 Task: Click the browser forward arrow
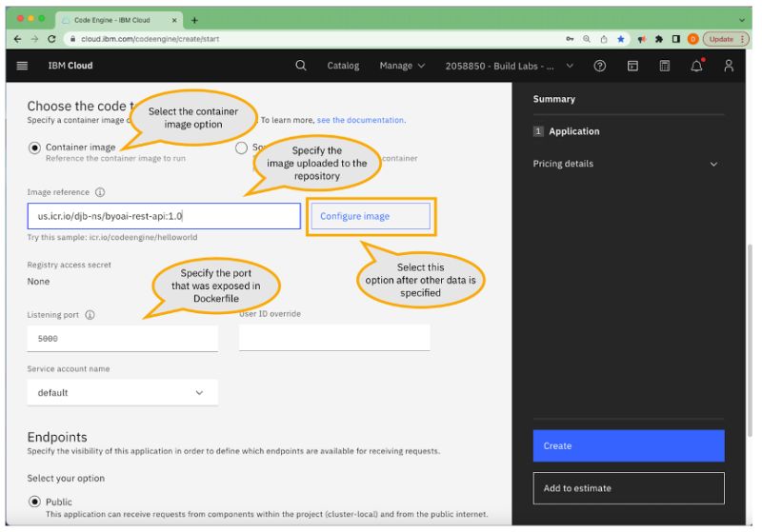coord(34,39)
